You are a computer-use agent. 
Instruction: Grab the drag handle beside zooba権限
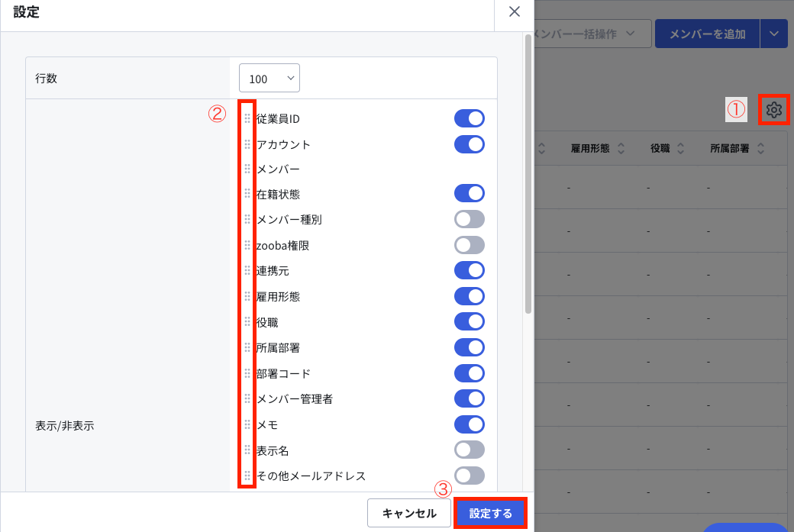click(x=247, y=245)
